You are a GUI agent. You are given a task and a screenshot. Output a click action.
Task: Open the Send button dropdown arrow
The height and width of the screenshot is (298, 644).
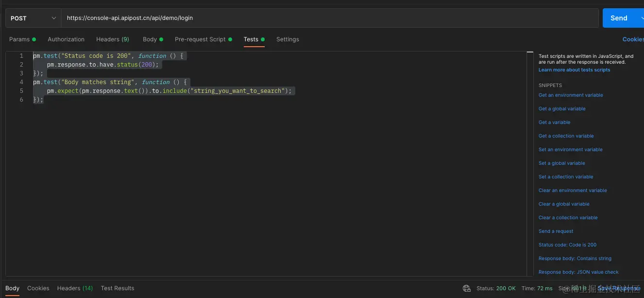click(x=641, y=18)
